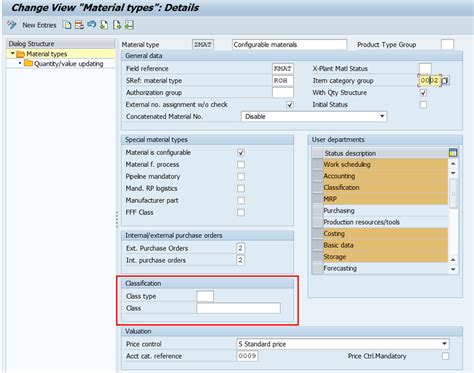Collapse the Material types tree node
The height and width of the screenshot is (373, 474).
click(x=12, y=54)
